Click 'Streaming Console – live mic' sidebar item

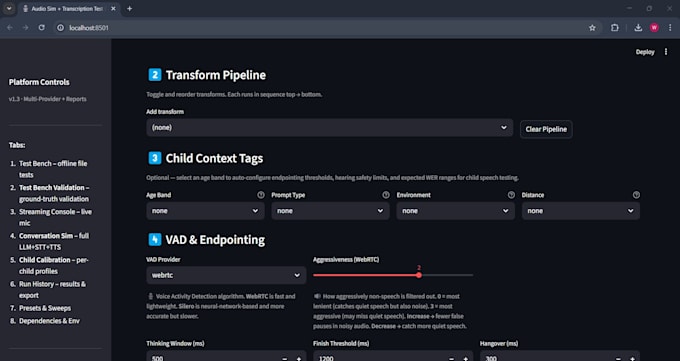55,217
